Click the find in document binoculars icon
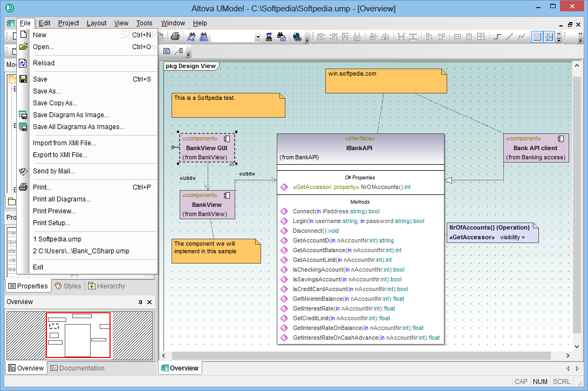This screenshot has width=588, height=391. pos(281,36)
